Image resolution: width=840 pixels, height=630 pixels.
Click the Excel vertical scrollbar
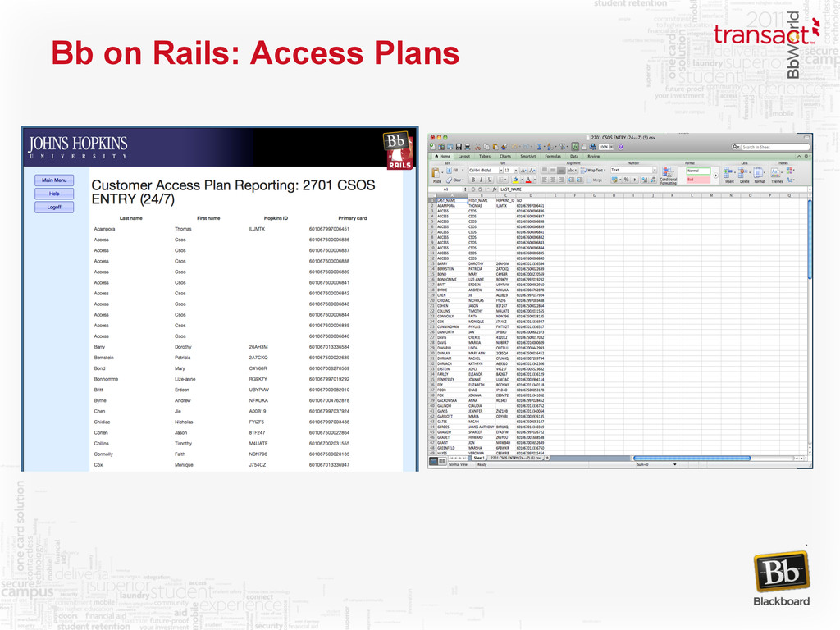point(810,239)
